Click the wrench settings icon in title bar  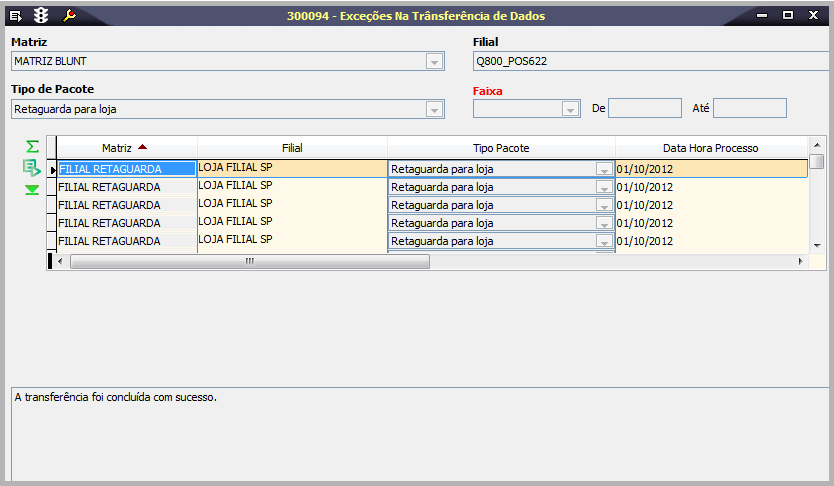click(69, 15)
